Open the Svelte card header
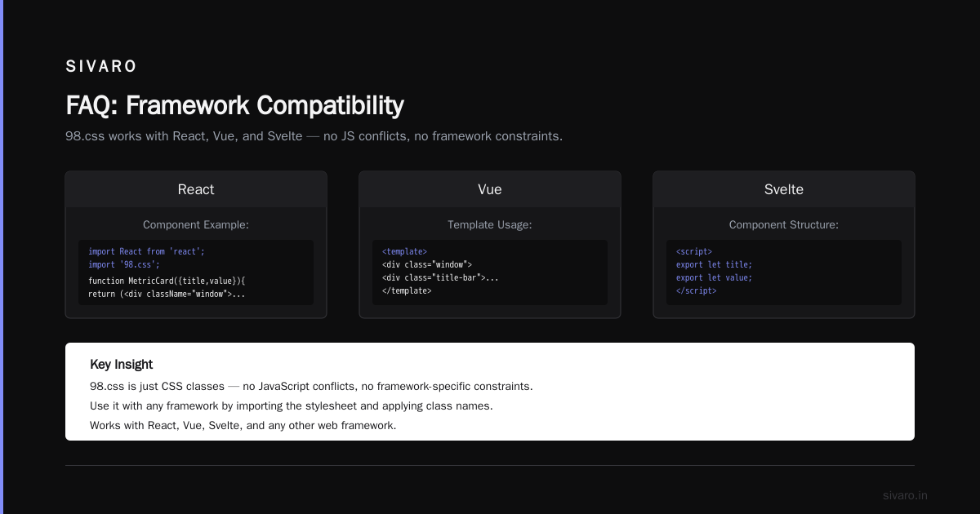The width and height of the screenshot is (980, 514). [784, 189]
